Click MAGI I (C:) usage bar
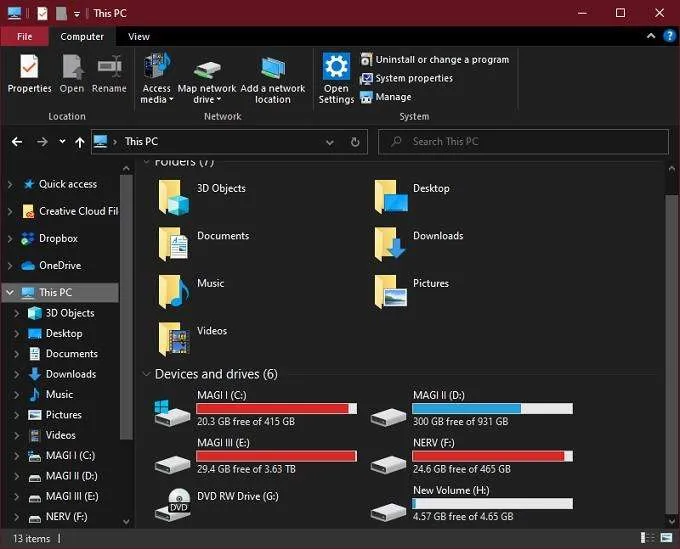This screenshot has height=549, width=680. pyautogui.click(x=276, y=408)
